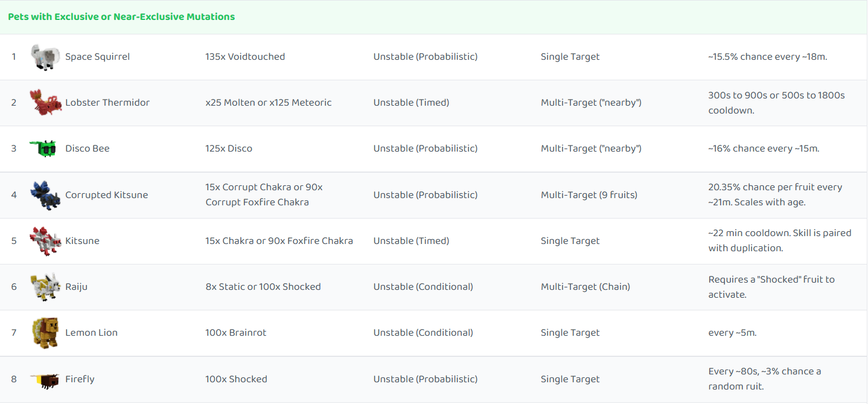Click the table header title text
This screenshot has height=404, width=868.
(121, 17)
